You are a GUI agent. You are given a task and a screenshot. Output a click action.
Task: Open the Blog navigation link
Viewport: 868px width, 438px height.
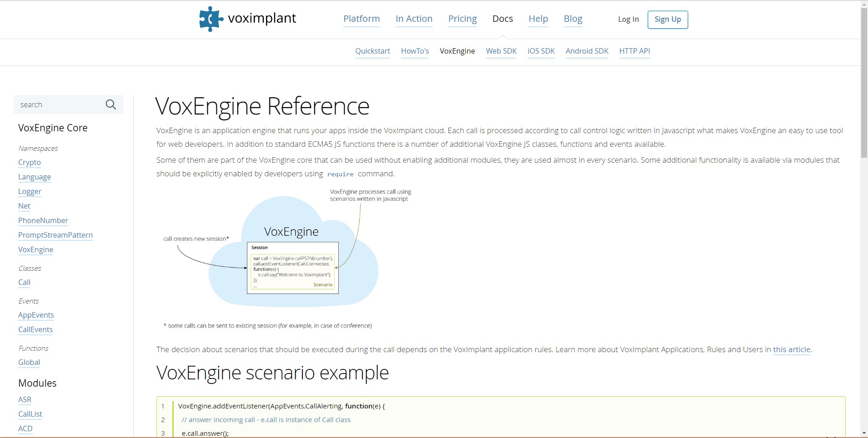[573, 19]
